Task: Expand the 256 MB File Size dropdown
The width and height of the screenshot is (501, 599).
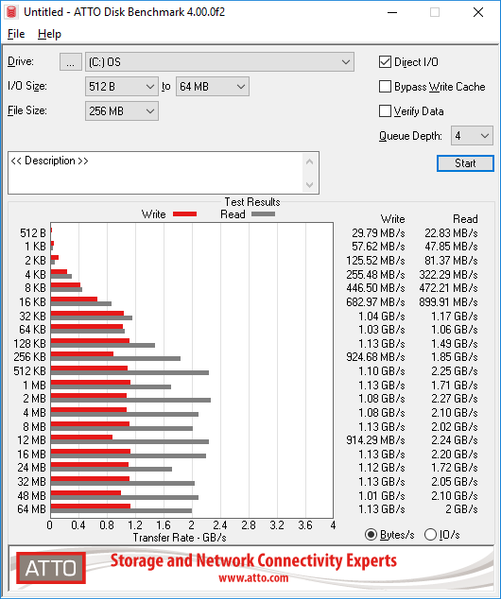Action: pyautogui.click(x=122, y=111)
